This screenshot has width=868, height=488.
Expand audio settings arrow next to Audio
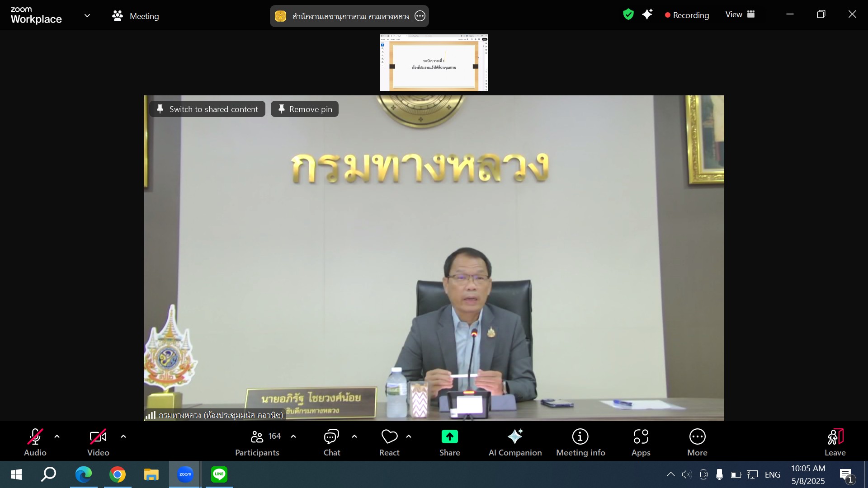tap(57, 436)
